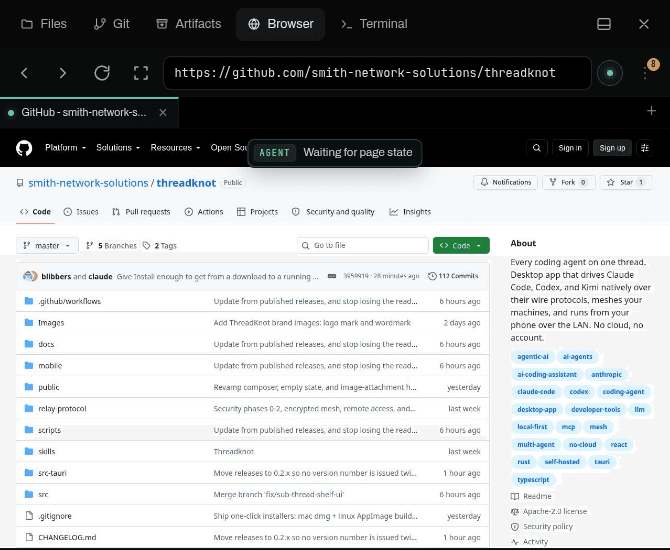The width and height of the screenshot is (670, 550).
Task: Open the new tab plus icon
Action: (x=651, y=111)
